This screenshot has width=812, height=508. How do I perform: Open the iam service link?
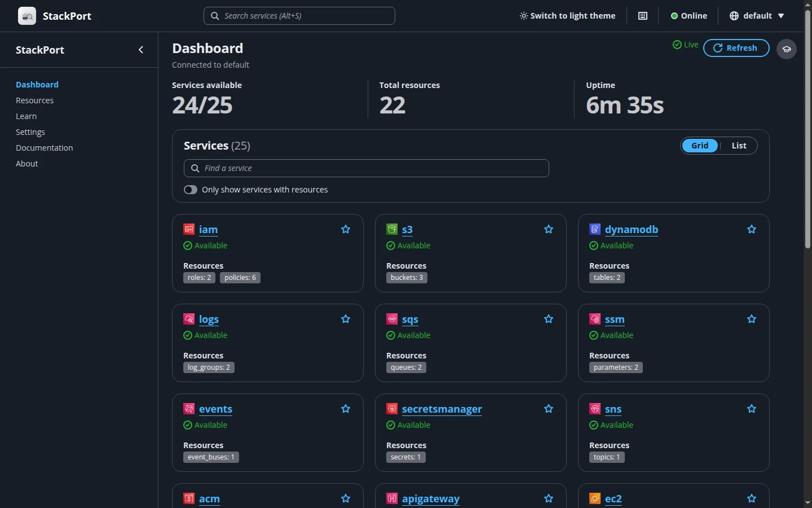pyautogui.click(x=209, y=230)
